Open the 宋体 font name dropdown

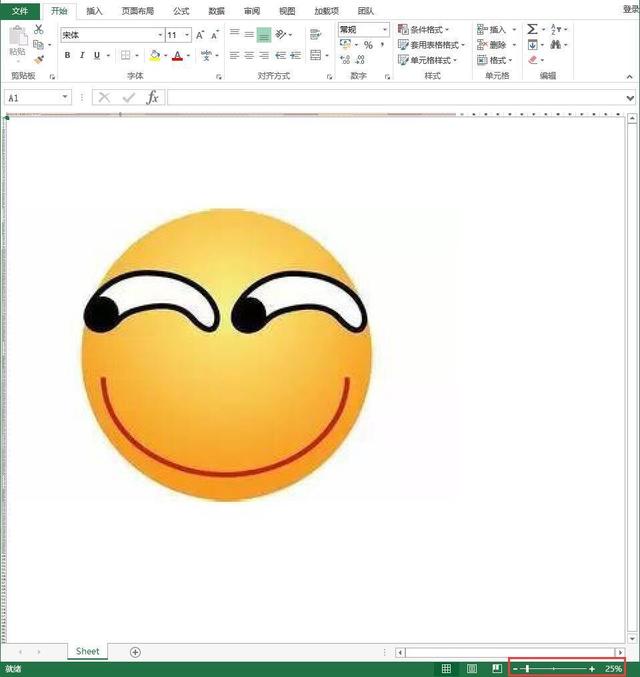click(160, 35)
